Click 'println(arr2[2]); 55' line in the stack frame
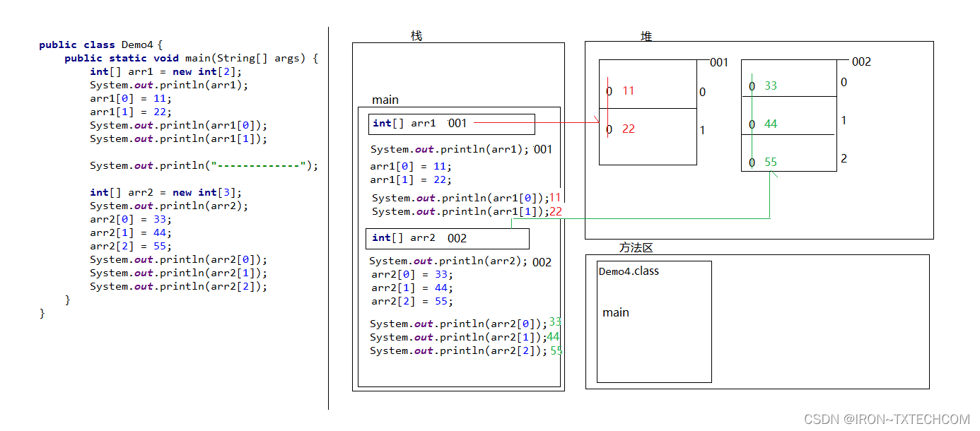The height and width of the screenshot is (431, 980). tap(467, 350)
